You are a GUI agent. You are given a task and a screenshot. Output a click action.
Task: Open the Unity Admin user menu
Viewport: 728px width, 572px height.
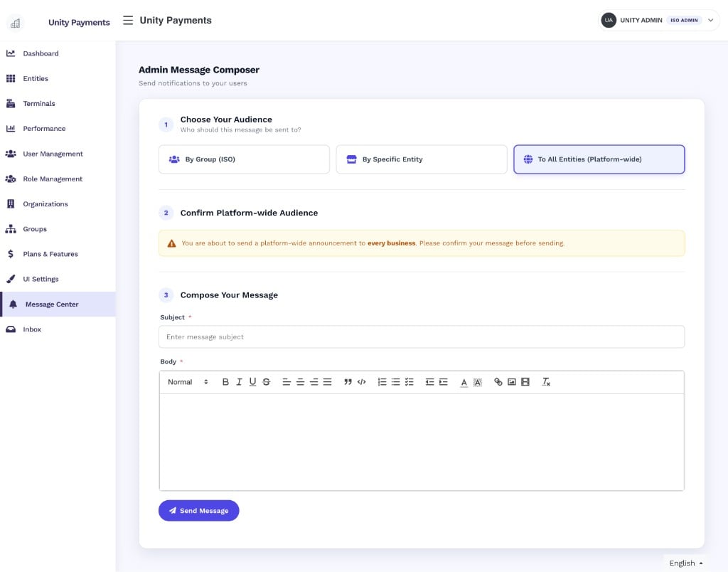[x=658, y=21]
